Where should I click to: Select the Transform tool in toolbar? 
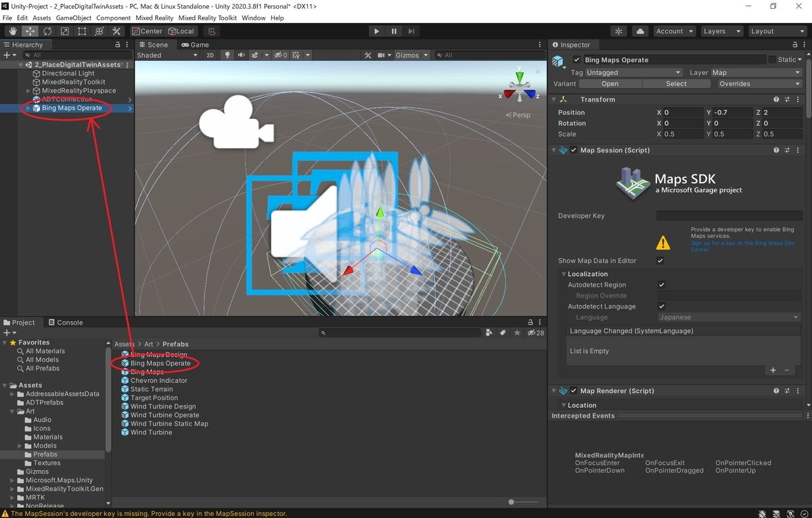[x=99, y=31]
